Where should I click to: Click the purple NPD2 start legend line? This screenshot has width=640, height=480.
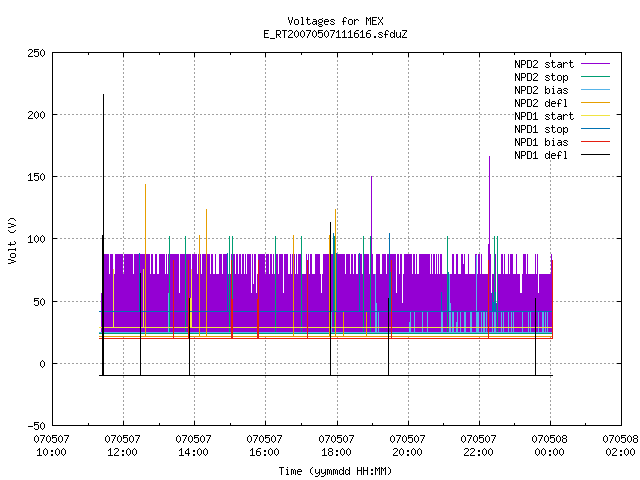pos(596,64)
